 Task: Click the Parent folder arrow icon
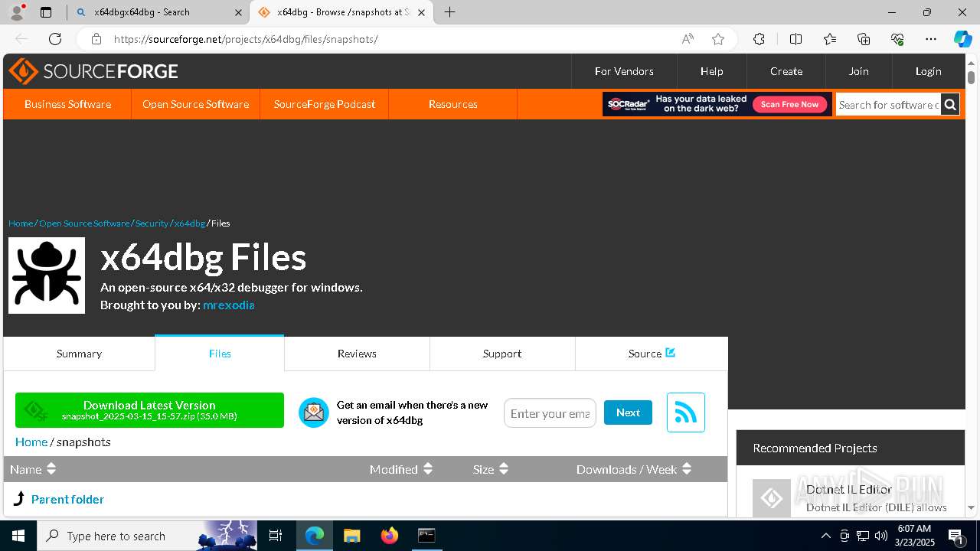point(20,499)
